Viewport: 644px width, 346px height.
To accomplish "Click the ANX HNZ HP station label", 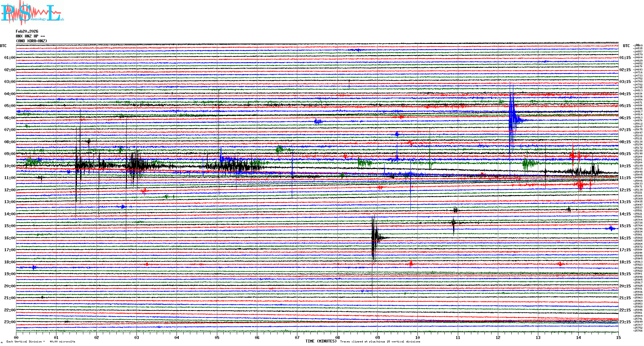I will (x=30, y=36).
